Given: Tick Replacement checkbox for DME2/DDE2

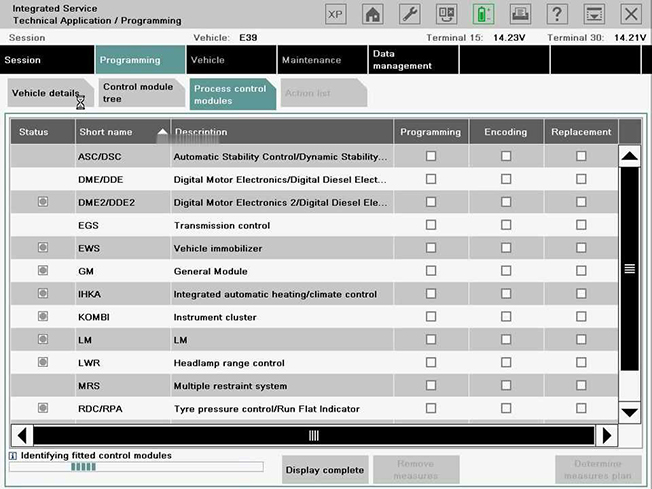Looking at the screenshot, I should (581, 202).
